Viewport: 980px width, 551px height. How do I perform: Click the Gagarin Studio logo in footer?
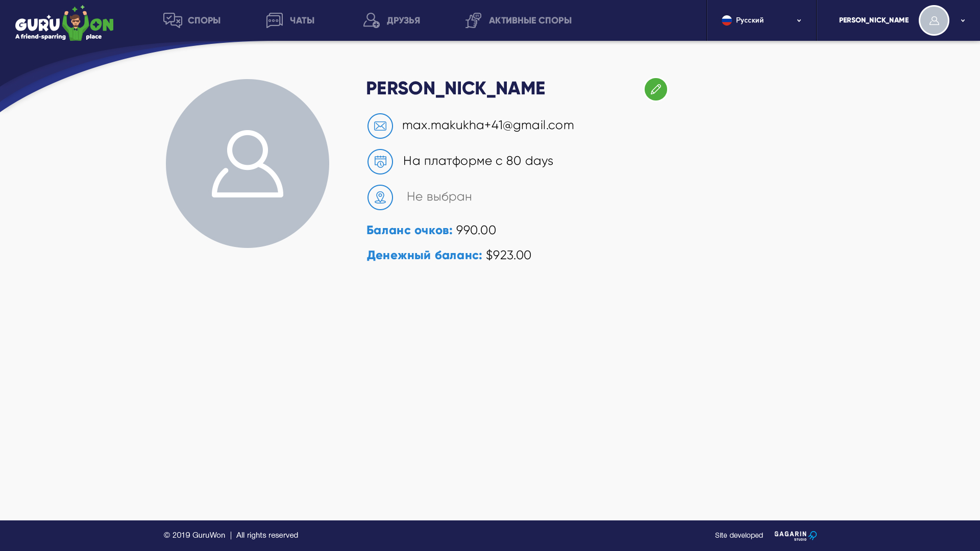click(x=795, y=536)
